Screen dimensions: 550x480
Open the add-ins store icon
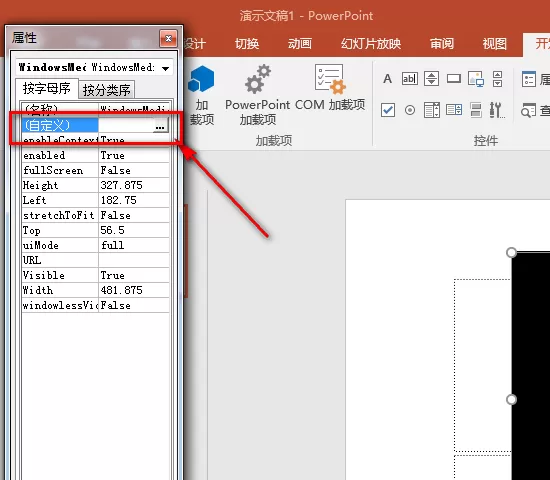pos(201,94)
